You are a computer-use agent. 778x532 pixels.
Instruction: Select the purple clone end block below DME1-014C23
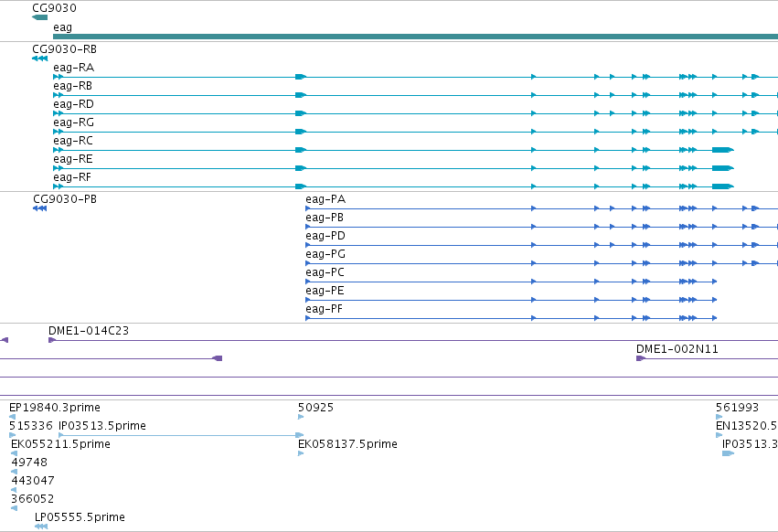(x=218, y=358)
